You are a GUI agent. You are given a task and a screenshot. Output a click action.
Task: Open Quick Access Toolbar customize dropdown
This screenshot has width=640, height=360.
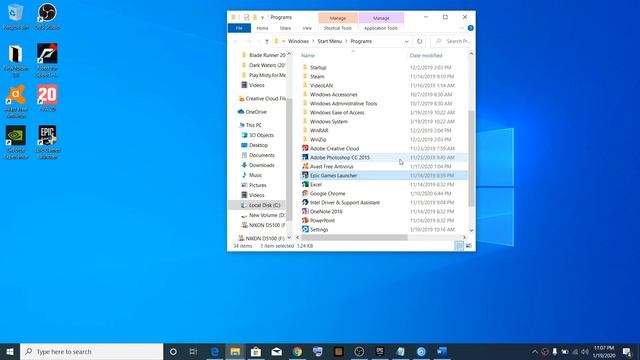(262, 18)
